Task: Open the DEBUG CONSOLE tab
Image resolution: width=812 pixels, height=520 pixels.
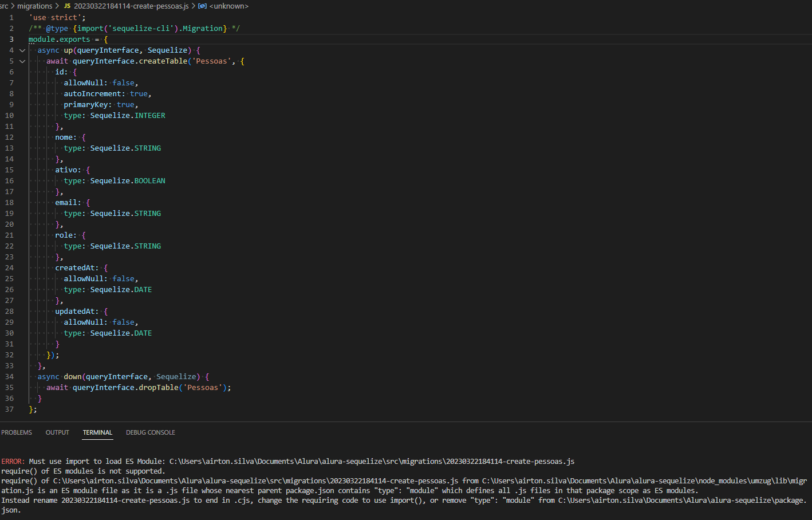Action: click(151, 432)
